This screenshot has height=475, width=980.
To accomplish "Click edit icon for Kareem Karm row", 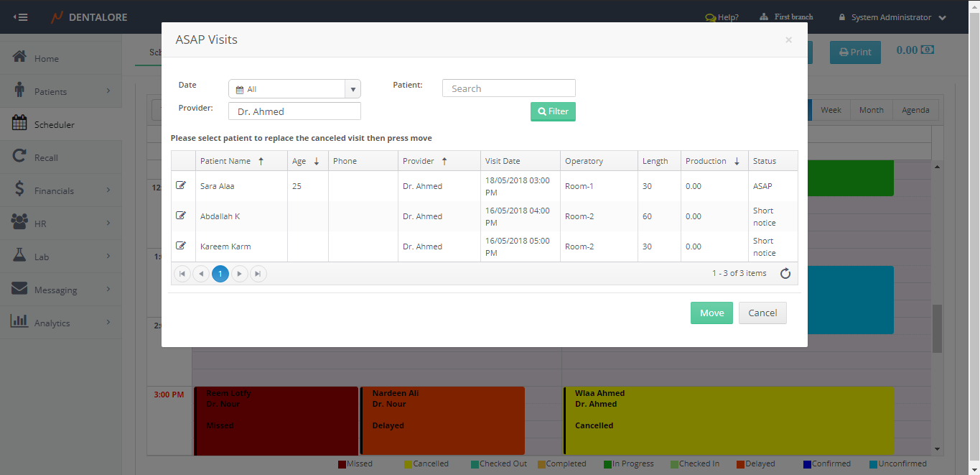I will click(181, 246).
